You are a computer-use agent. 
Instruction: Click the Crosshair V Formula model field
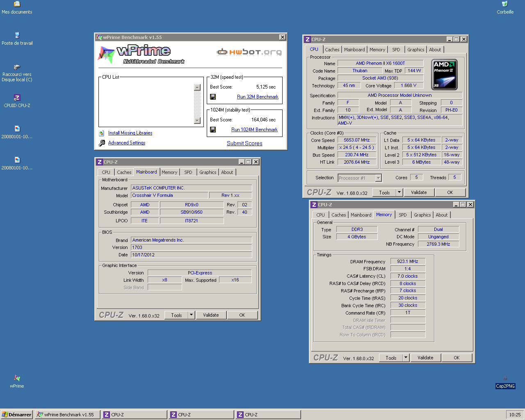[x=169, y=196]
